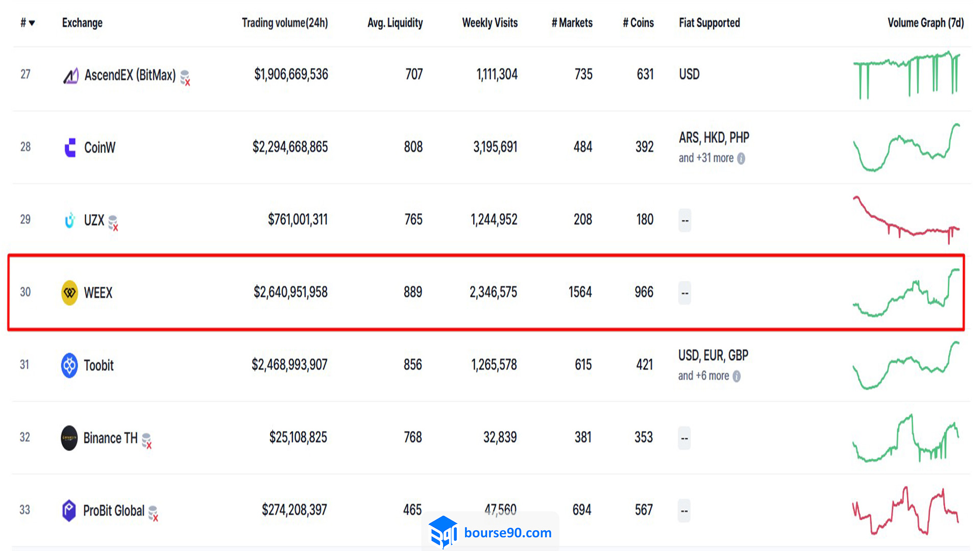
Task: Click the CoinW exchange logo
Action: click(70, 147)
